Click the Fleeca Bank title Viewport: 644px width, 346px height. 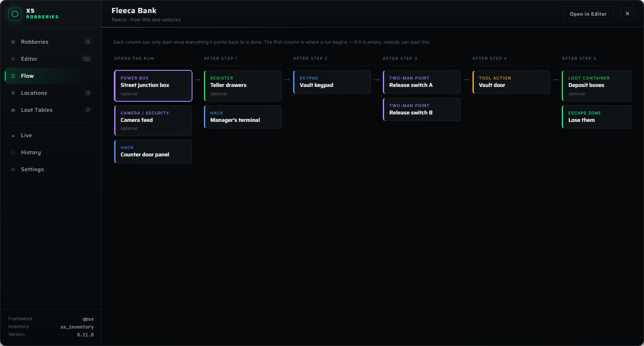[x=134, y=10]
